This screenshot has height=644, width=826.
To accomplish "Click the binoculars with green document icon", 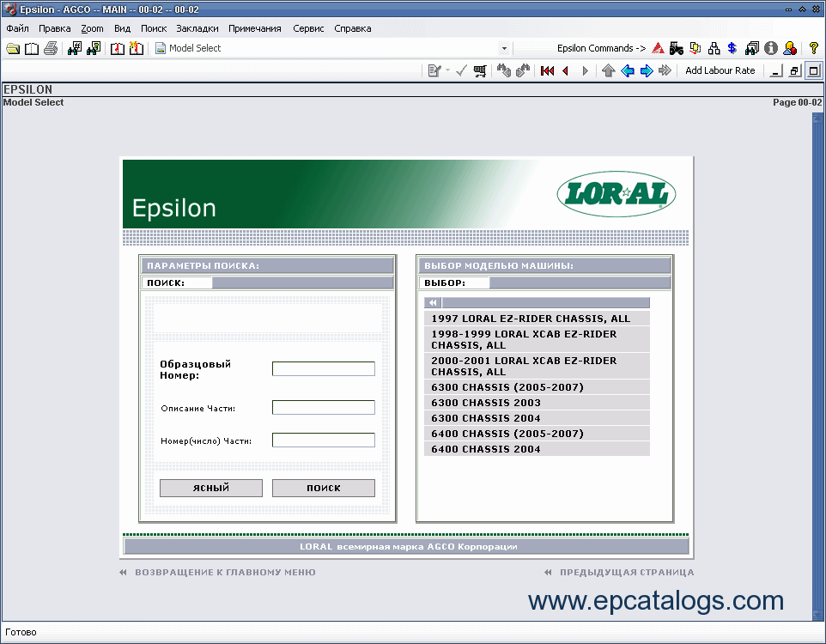I will [94, 48].
